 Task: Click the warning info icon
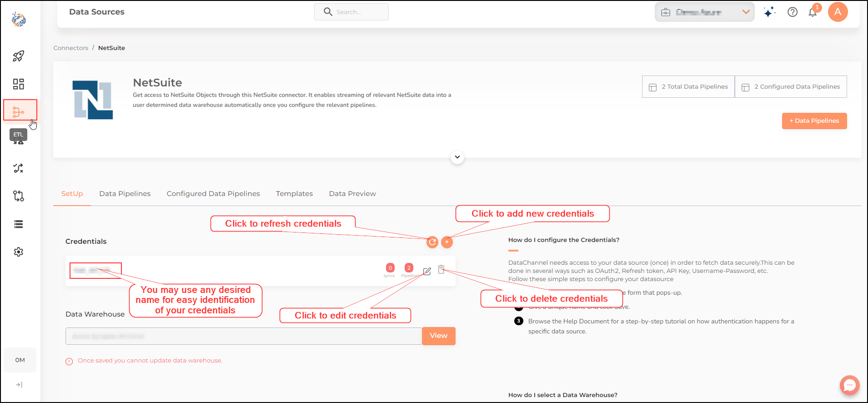(x=69, y=362)
